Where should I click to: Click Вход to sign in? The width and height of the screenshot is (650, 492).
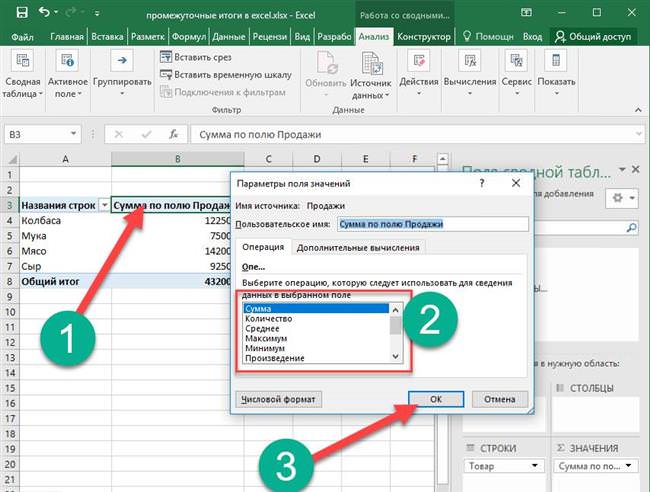click(532, 37)
